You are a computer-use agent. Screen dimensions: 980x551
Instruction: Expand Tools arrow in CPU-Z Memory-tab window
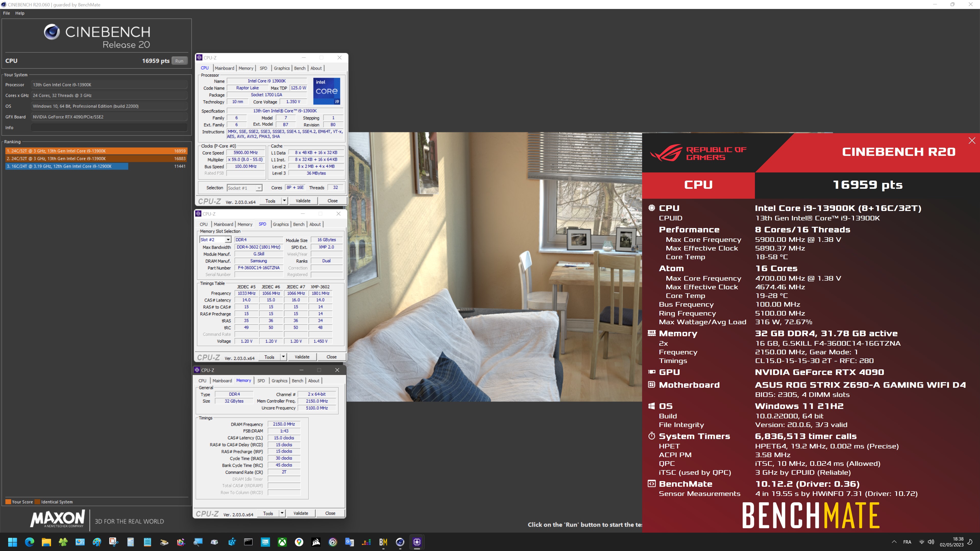[282, 513]
